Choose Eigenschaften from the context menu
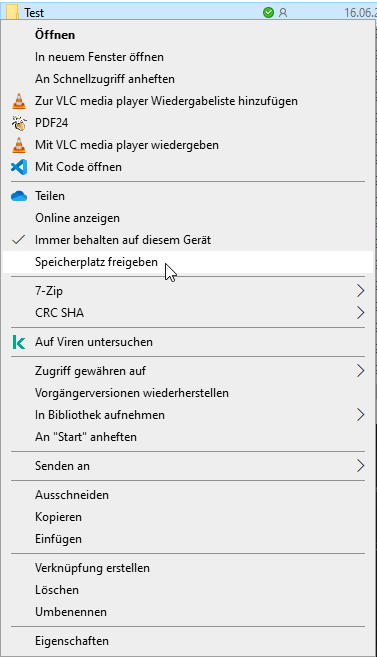377x657 pixels. pos(188,641)
